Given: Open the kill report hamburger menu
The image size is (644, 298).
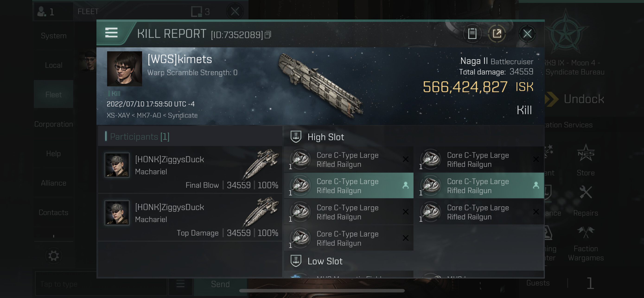Looking at the screenshot, I should pyautogui.click(x=111, y=33).
